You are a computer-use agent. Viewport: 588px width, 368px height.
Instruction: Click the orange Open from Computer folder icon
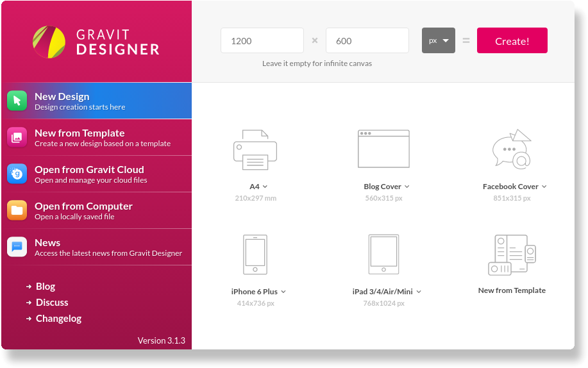17,210
